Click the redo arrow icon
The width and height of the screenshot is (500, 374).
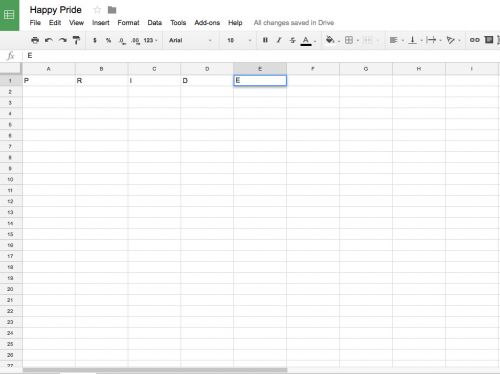click(63, 40)
